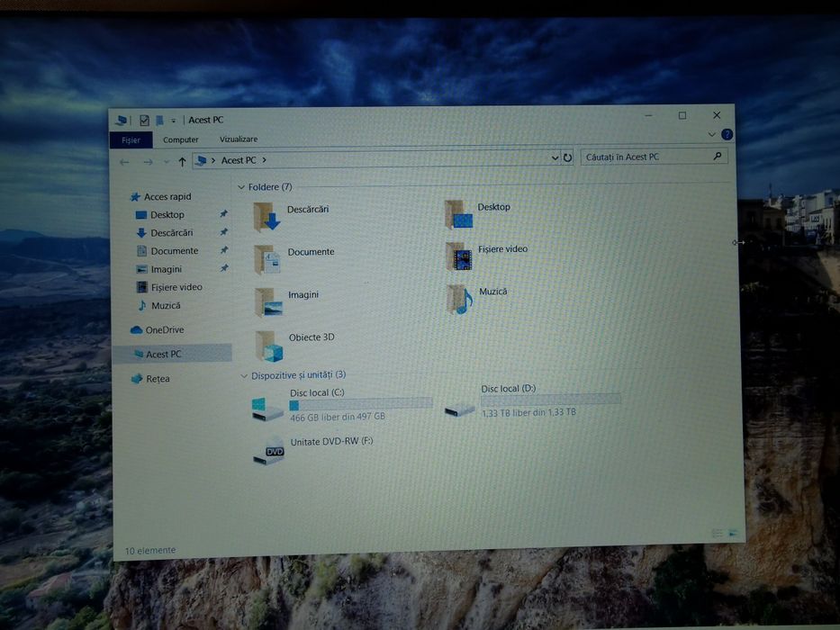
Task: Select Fișiere video in the navigation pane
Action: pyautogui.click(x=170, y=287)
